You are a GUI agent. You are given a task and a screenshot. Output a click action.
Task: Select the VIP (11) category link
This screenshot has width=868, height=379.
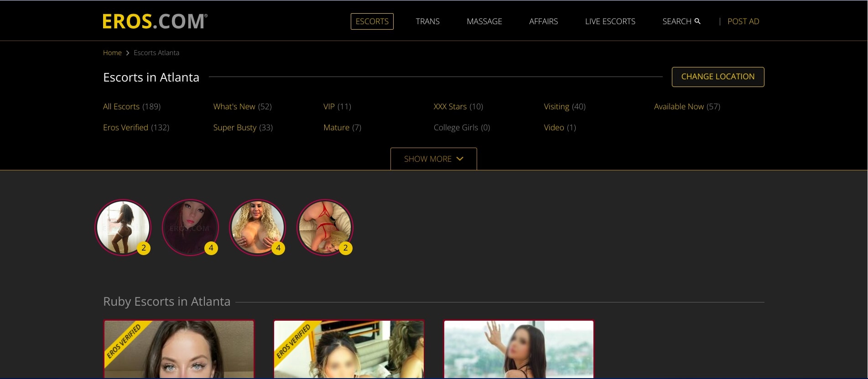tap(338, 107)
